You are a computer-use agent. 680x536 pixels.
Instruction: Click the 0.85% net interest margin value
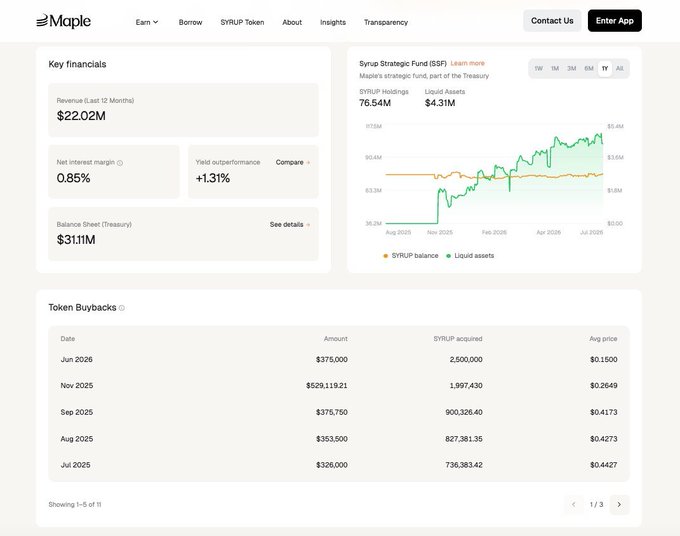point(73,178)
